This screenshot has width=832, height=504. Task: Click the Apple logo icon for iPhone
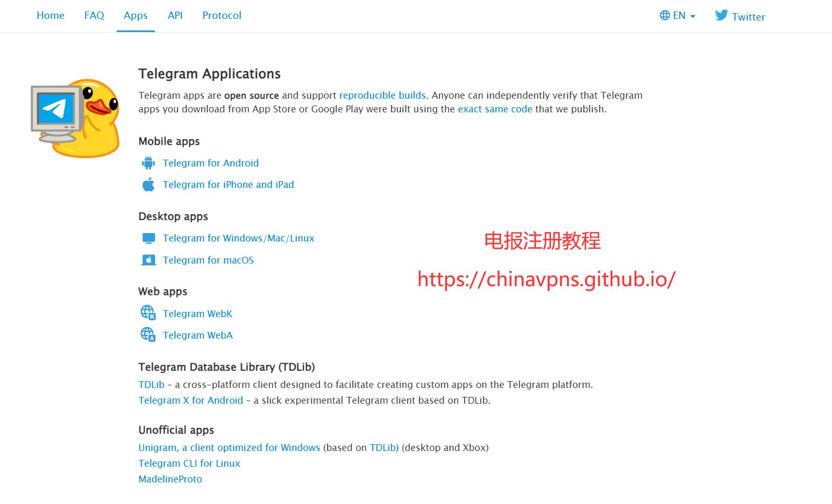click(149, 185)
